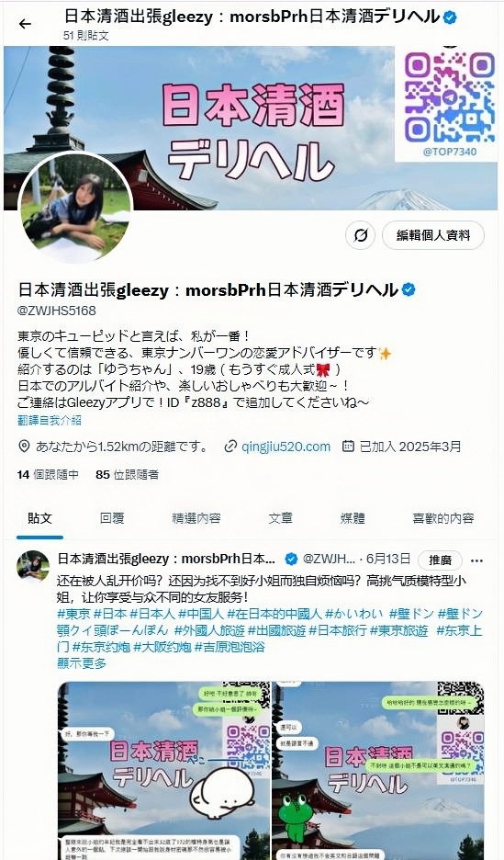The height and width of the screenshot is (860, 504).
Task: Open the 喜歡的內容 tab
Action: click(x=443, y=518)
